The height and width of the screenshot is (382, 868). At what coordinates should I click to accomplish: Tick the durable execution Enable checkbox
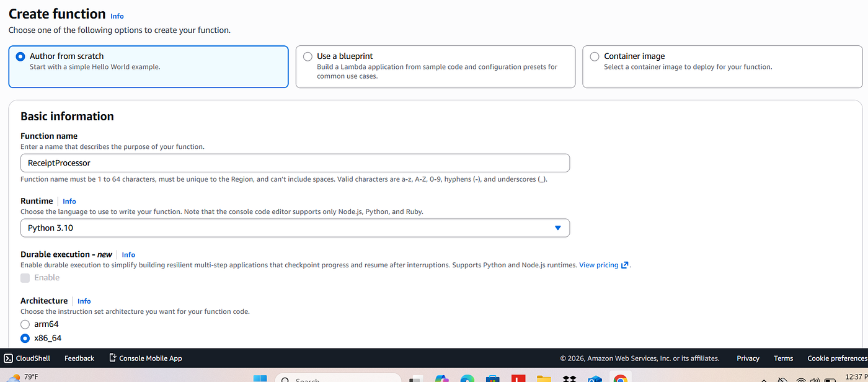click(x=25, y=278)
